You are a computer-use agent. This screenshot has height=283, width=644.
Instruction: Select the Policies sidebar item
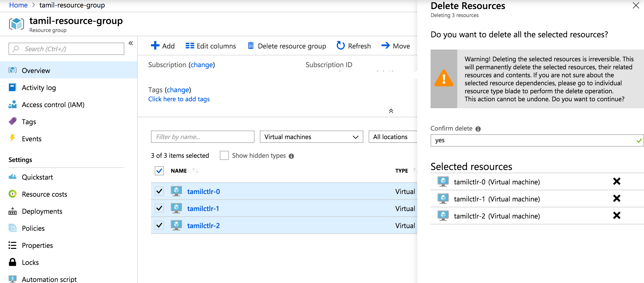[33, 228]
